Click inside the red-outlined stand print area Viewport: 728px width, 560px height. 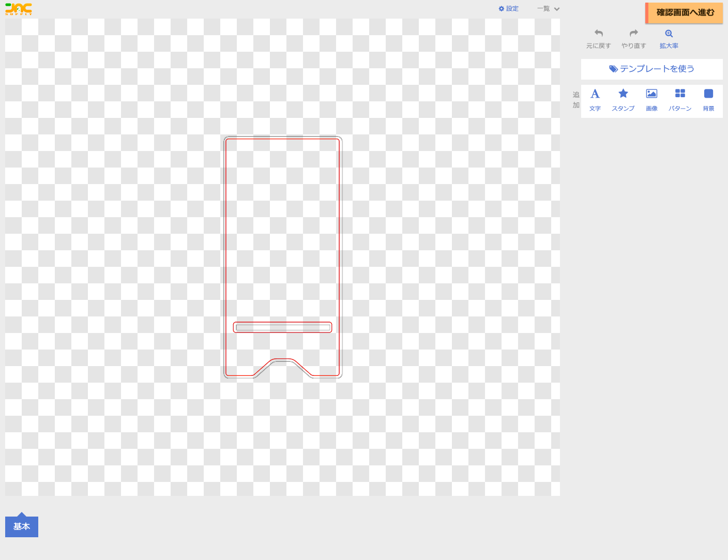click(282, 228)
